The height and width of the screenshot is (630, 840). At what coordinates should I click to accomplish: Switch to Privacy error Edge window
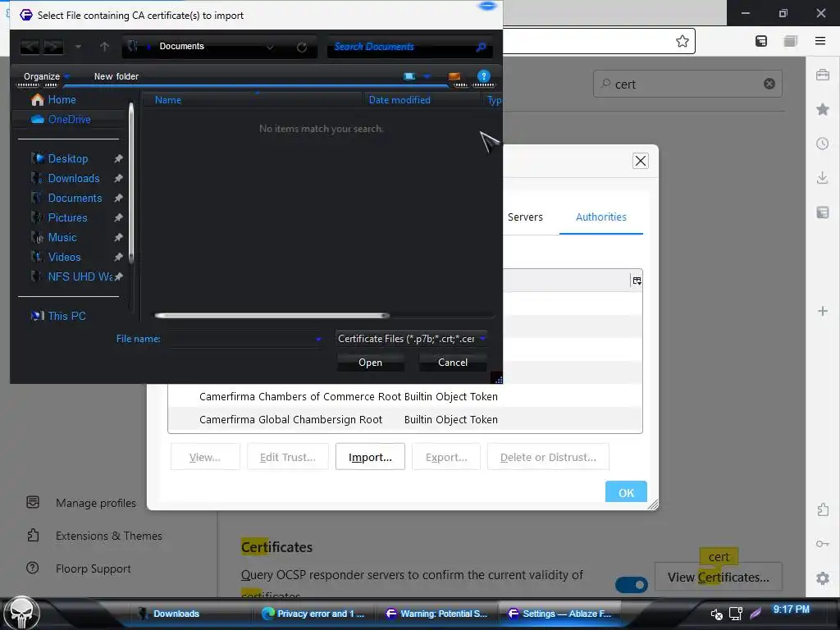(313, 614)
